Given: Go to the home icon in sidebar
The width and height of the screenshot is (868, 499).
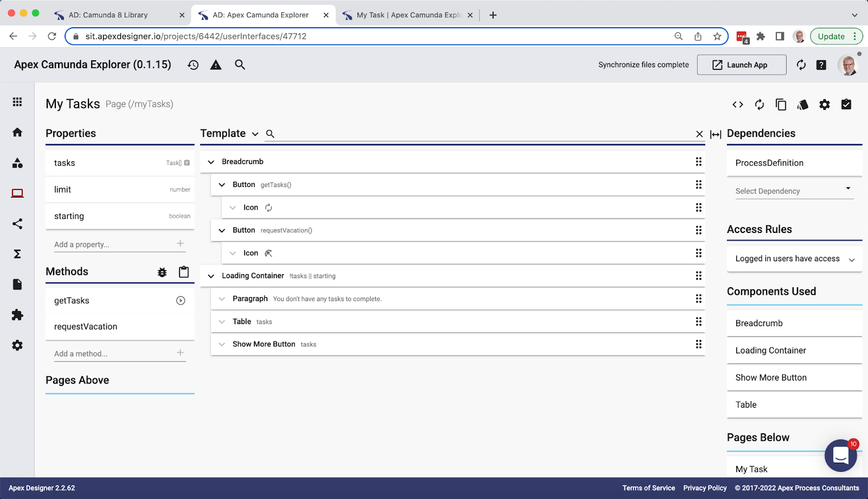Looking at the screenshot, I should point(17,132).
